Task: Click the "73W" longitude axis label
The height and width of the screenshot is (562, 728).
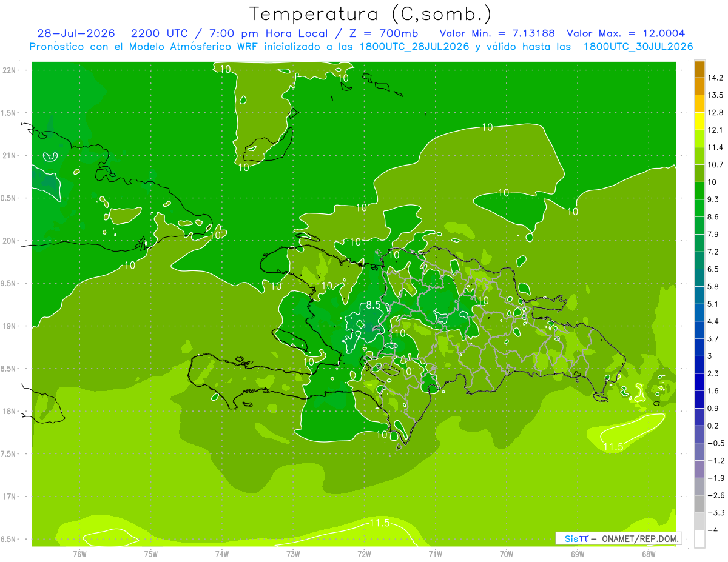Action: [293, 554]
